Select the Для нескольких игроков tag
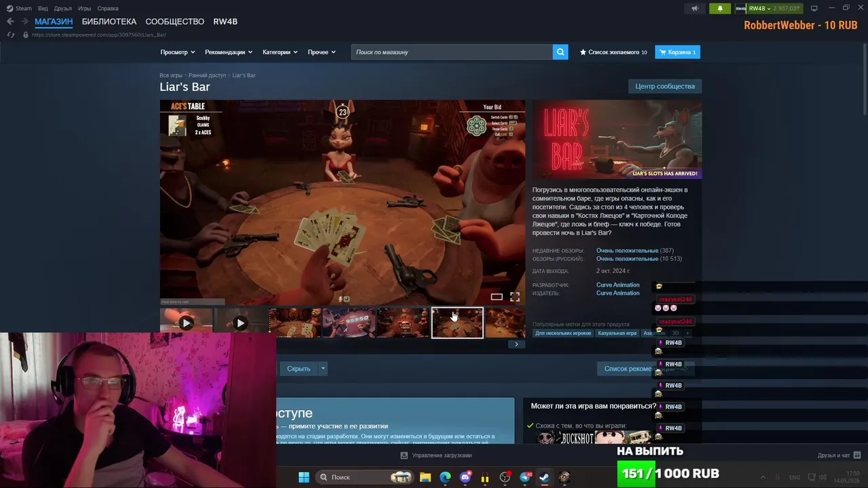Viewport: 868px width, 488px height. click(563, 333)
